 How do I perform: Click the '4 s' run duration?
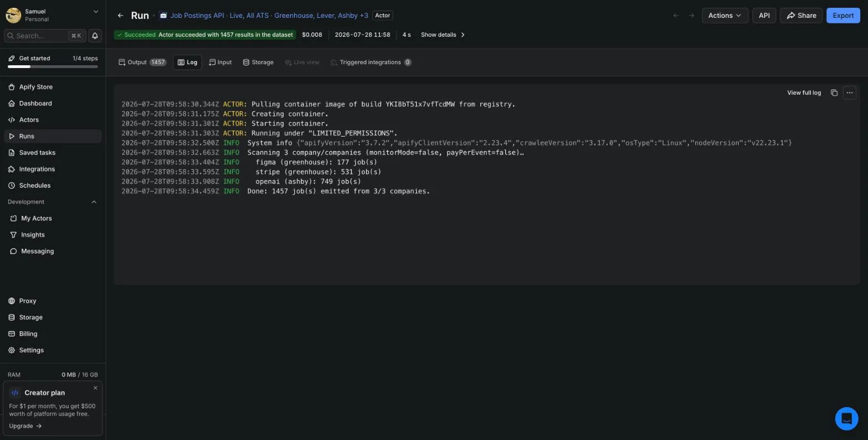click(407, 35)
